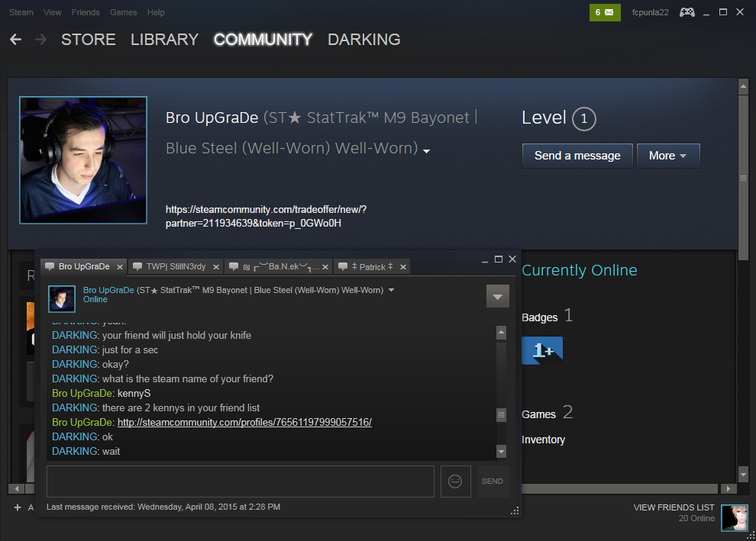Viewport: 756px width, 541px height.
Task: Close the TWP| StillN3rdy chat tab
Action: pos(216,267)
